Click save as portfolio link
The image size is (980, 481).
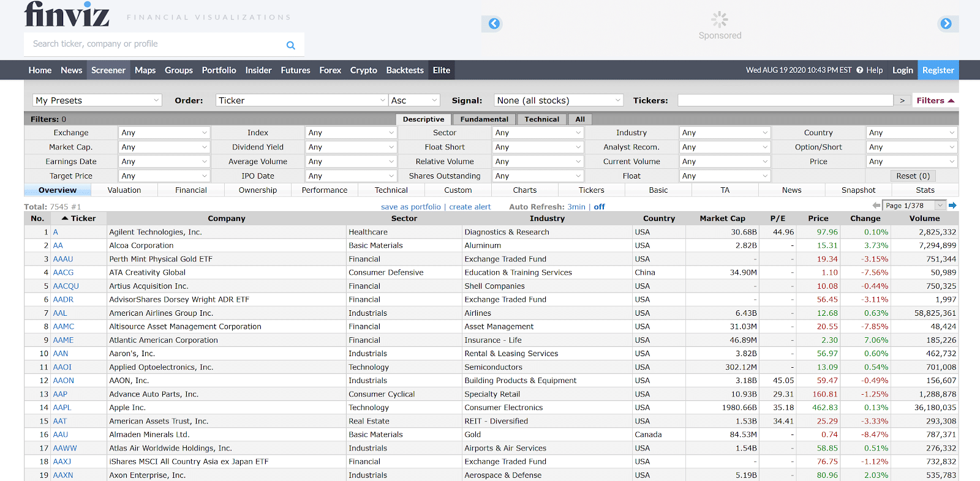coord(411,207)
